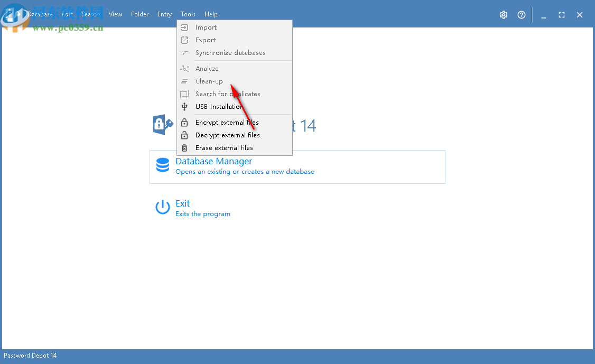Click the Erase external files trash icon
Image resolution: width=595 pixels, height=364 pixels.
[184, 147]
